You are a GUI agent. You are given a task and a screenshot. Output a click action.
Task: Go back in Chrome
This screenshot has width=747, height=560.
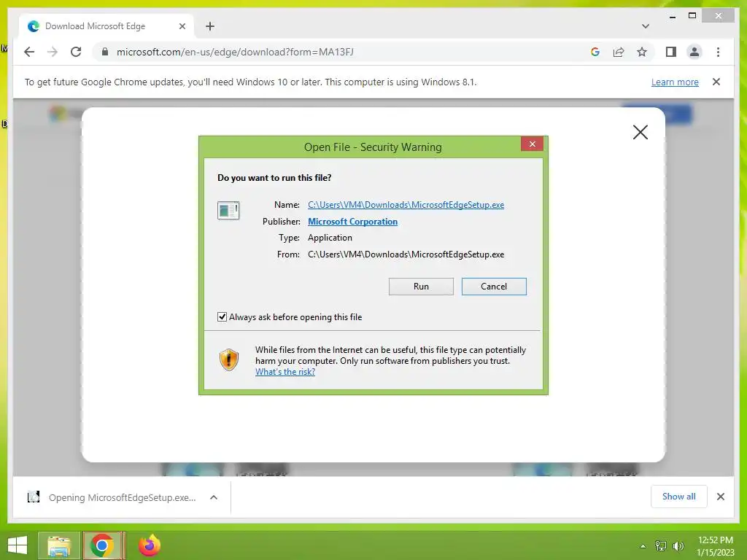coord(29,52)
